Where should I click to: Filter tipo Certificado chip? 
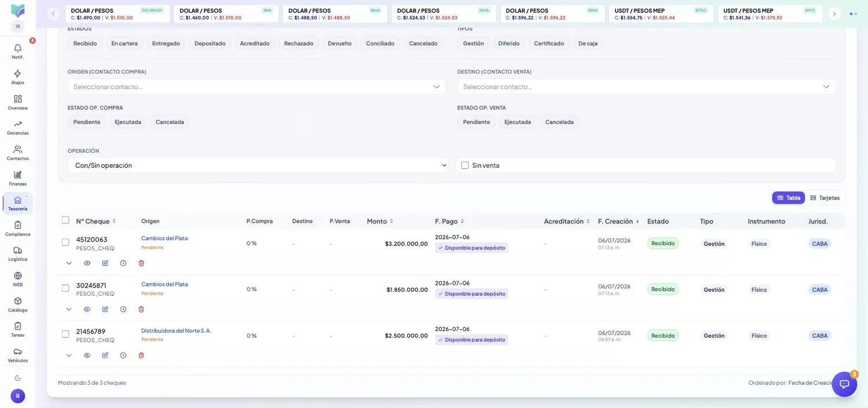coord(549,43)
